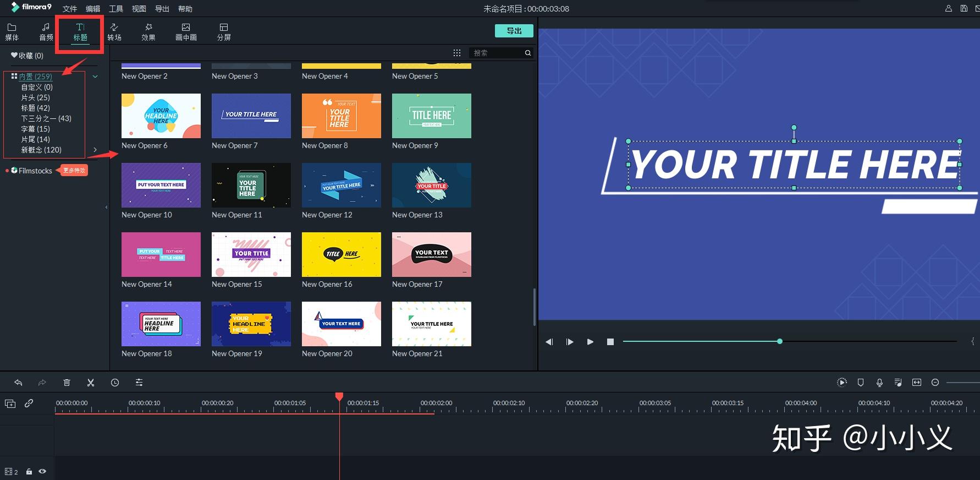
Task: Open the 导出 menu in the menu bar
Action: [162, 9]
